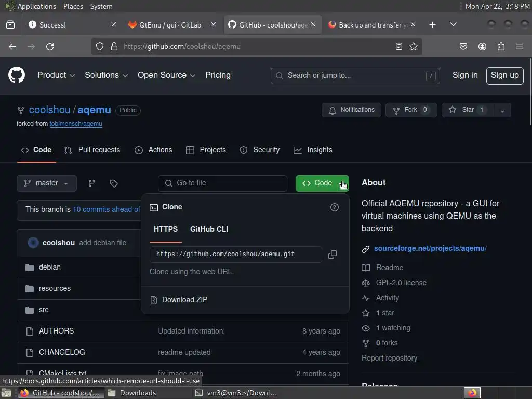Click the Notifications button
The image size is (532, 399).
351,110
